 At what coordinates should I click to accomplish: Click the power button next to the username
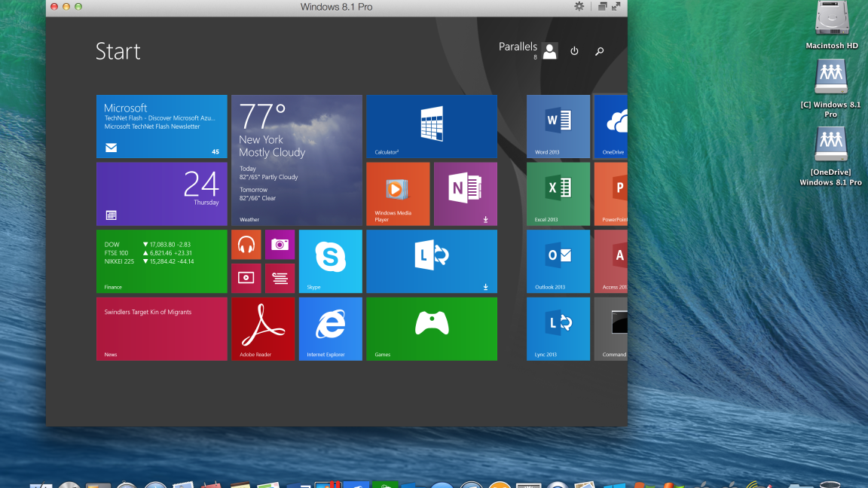point(574,51)
